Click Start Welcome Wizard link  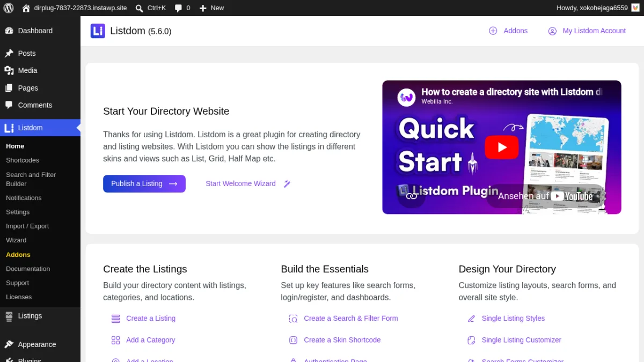240,183
